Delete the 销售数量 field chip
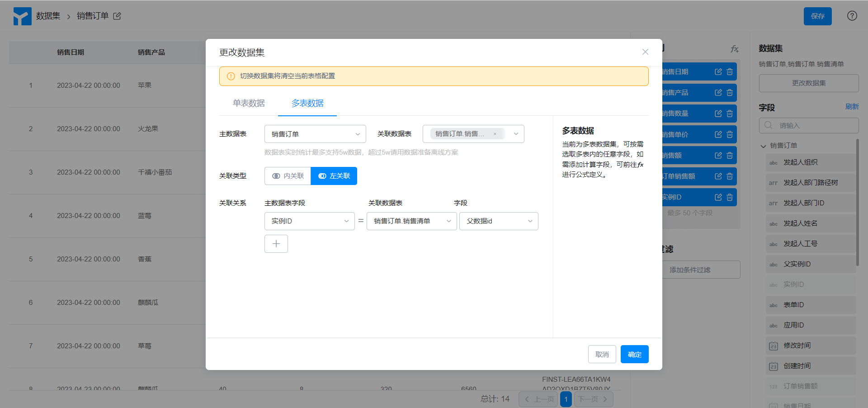This screenshot has height=408, width=868. [730, 114]
